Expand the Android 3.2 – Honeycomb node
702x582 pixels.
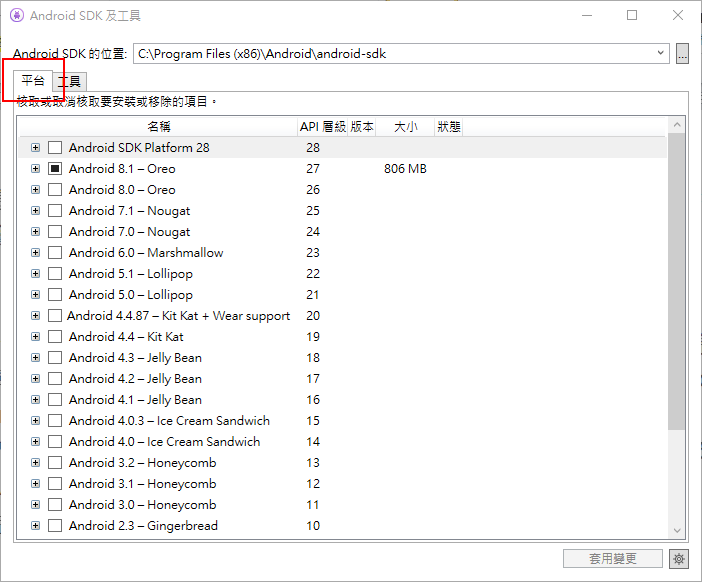click(35, 462)
